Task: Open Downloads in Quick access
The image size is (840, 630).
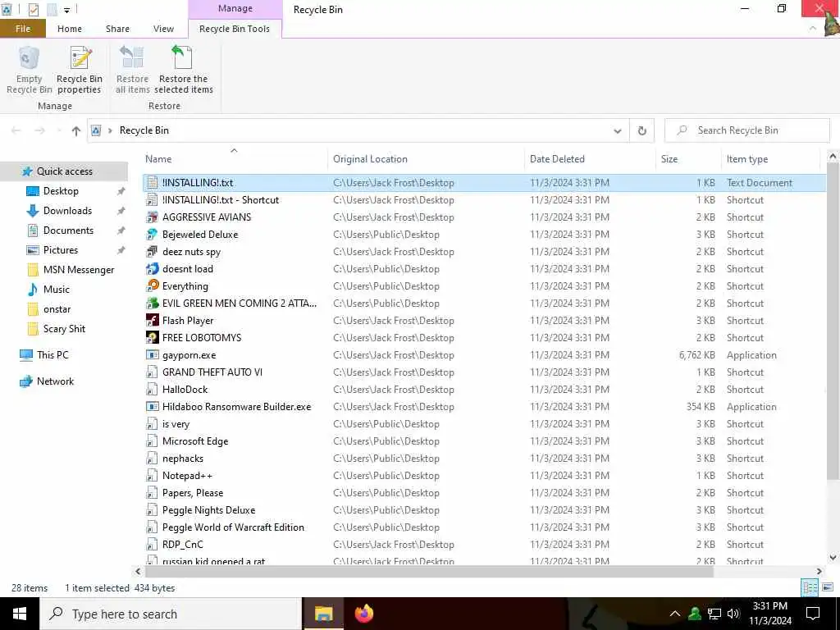Action: click(x=67, y=211)
